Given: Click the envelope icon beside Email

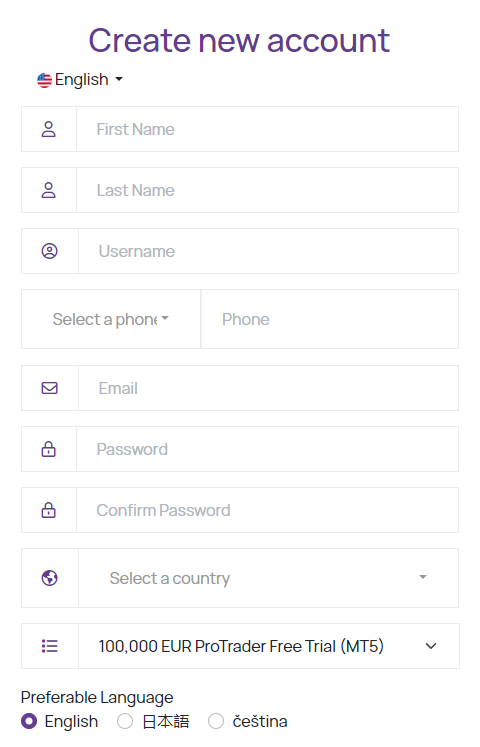Looking at the screenshot, I should pos(50,388).
